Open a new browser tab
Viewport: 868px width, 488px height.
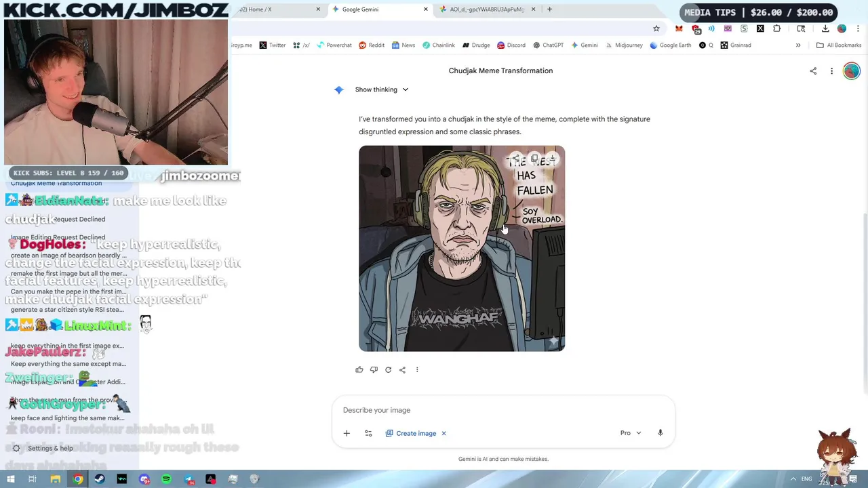549,9
